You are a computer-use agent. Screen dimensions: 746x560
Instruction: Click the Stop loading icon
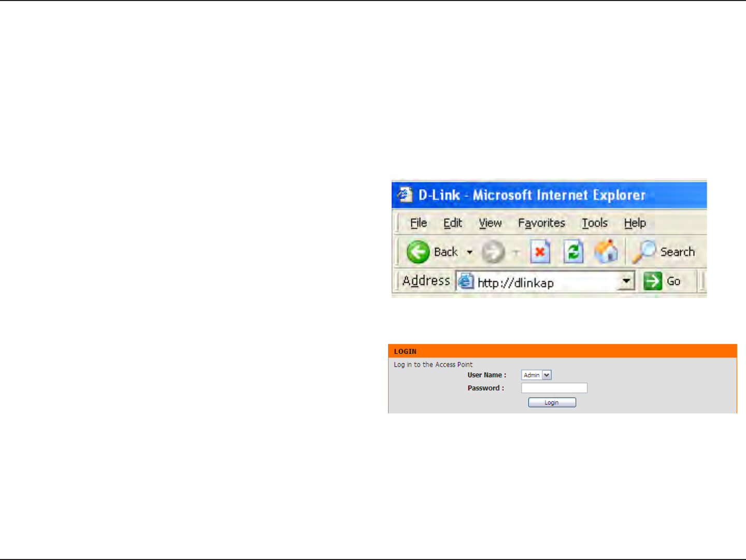pyautogui.click(x=540, y=252)
